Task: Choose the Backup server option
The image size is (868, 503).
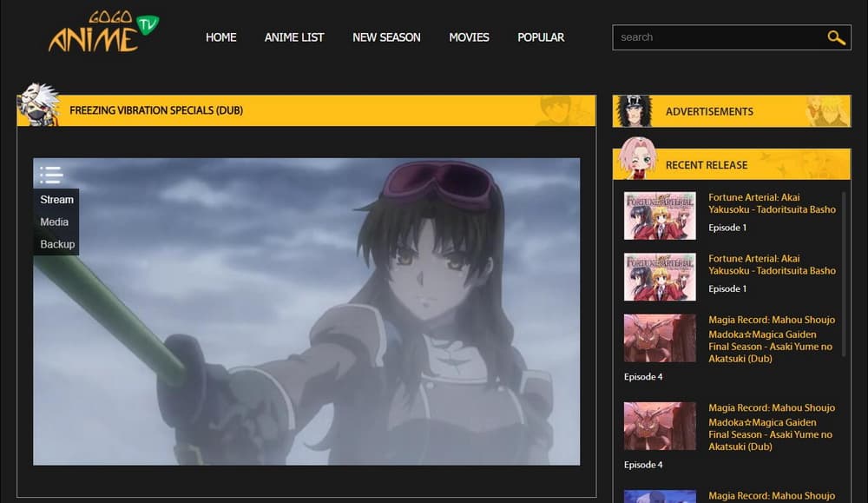Action: (x=57, y=244)
